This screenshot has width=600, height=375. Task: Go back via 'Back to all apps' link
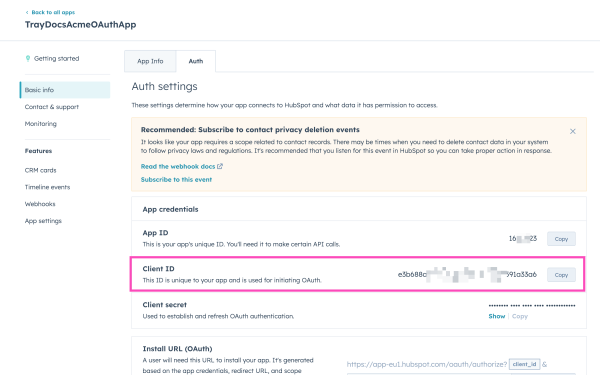(x=50, y=12)
